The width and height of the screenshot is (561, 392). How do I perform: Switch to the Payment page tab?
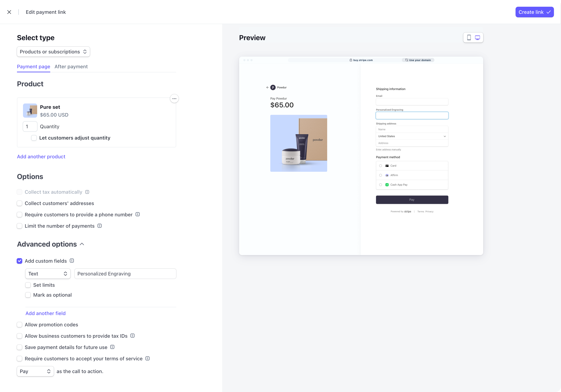[33, 67]
